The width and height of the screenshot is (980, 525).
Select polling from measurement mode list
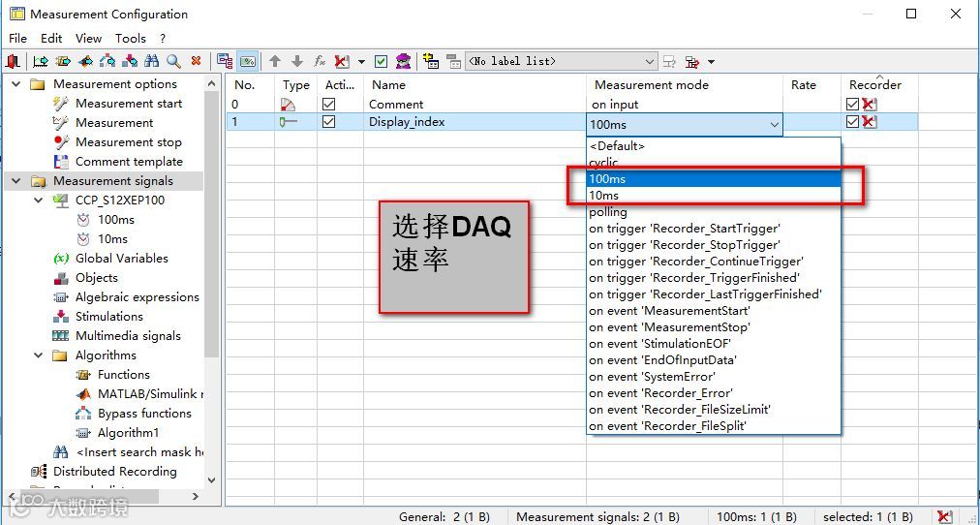714,212
